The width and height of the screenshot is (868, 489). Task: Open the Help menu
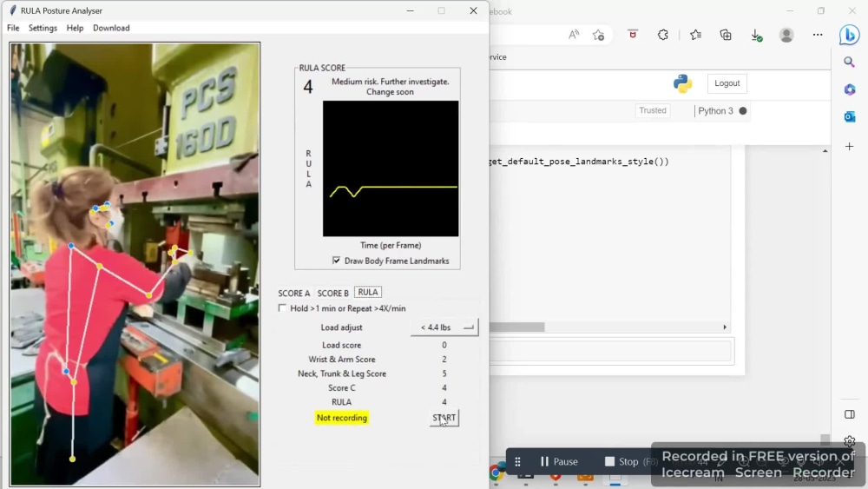click(75, 28)
